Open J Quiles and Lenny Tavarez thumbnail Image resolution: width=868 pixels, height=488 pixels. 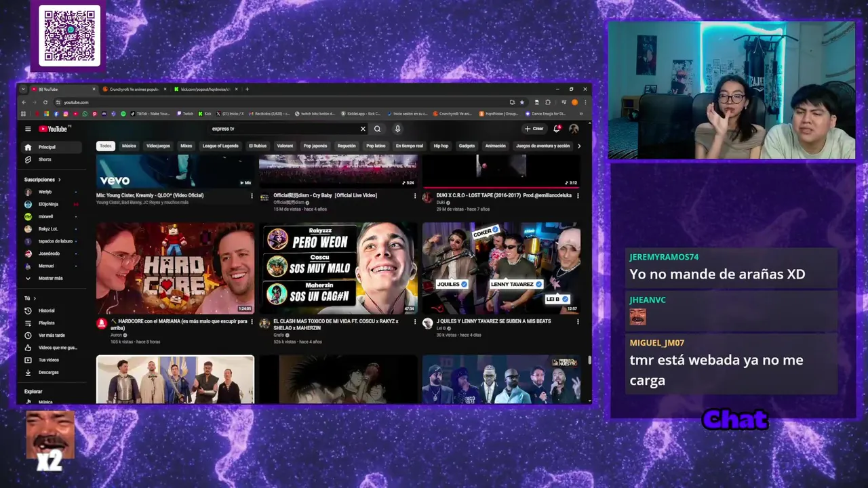[501, 268]
